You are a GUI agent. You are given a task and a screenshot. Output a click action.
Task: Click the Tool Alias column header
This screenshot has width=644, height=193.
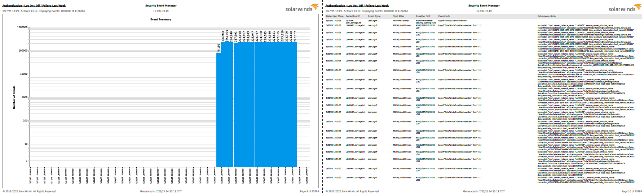(398, 16)
